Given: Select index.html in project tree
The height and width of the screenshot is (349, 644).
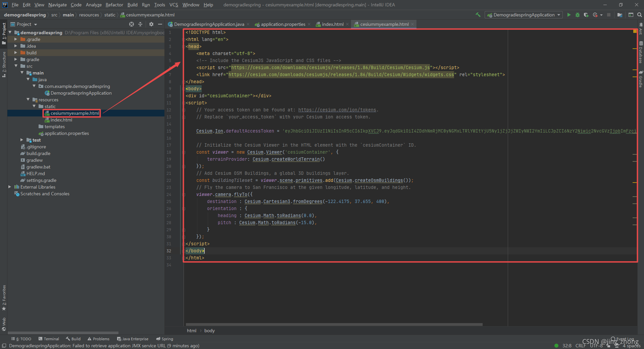Looking at the screenshot, I should coord(61,120).
